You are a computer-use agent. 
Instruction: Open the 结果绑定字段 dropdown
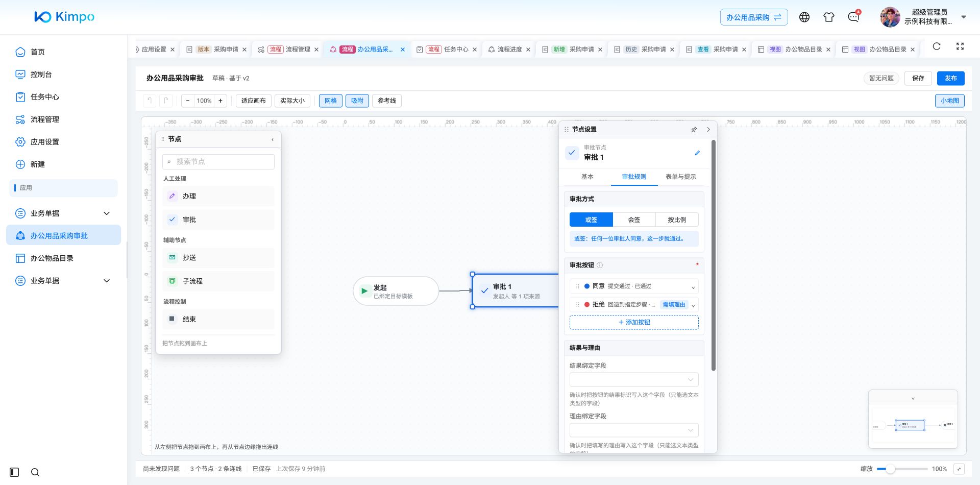pos(634,379)
